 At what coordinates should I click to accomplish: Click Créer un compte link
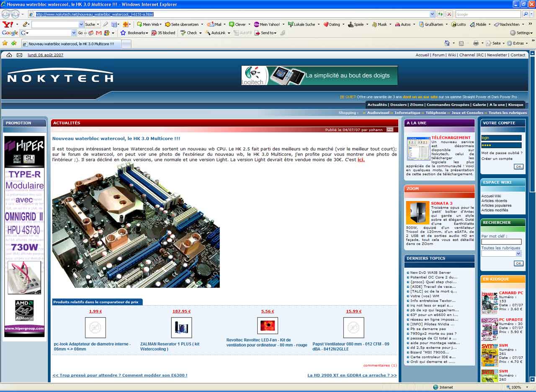click(x=497, y=159)
